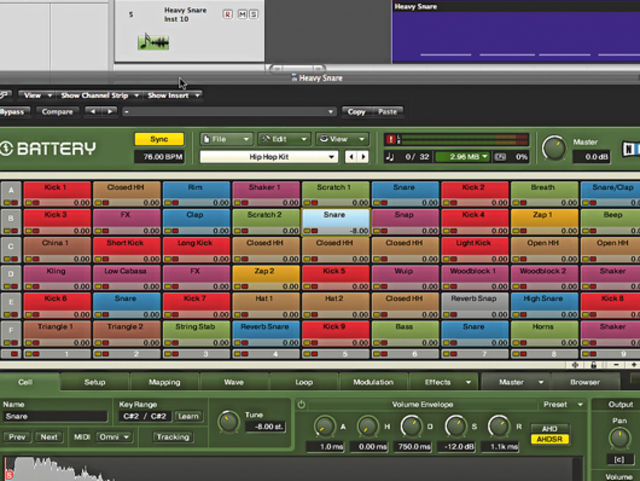640x481 pixels.
Task: Select the String Stab cell
Action: 196,334
